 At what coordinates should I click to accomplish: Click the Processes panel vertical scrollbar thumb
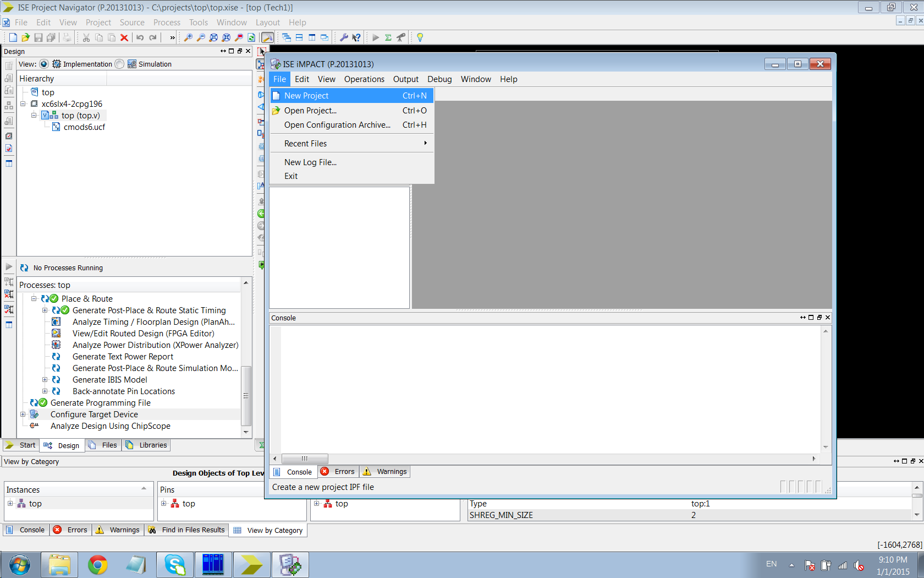(246, 395)
